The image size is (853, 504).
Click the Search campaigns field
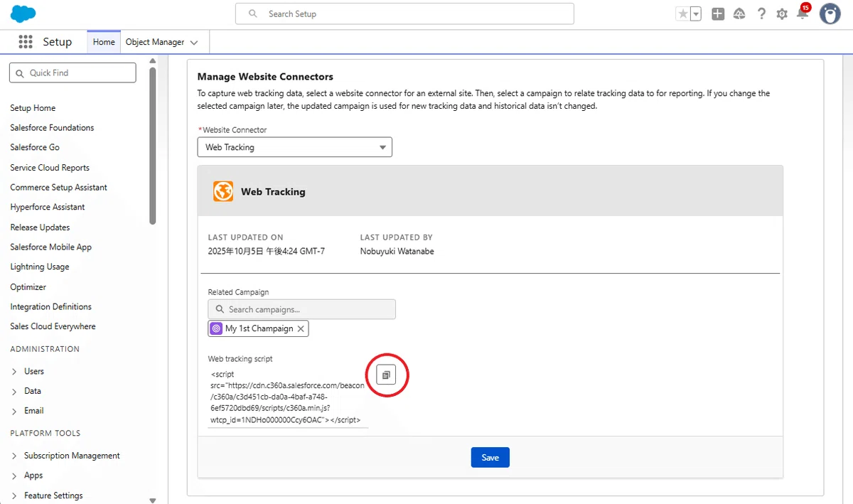301,309
